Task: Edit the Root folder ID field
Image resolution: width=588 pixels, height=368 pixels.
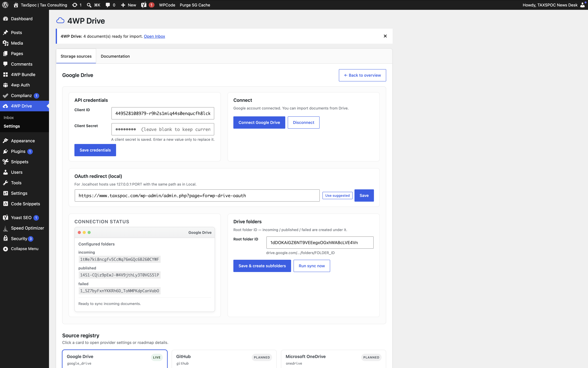Action: (320, 243)
